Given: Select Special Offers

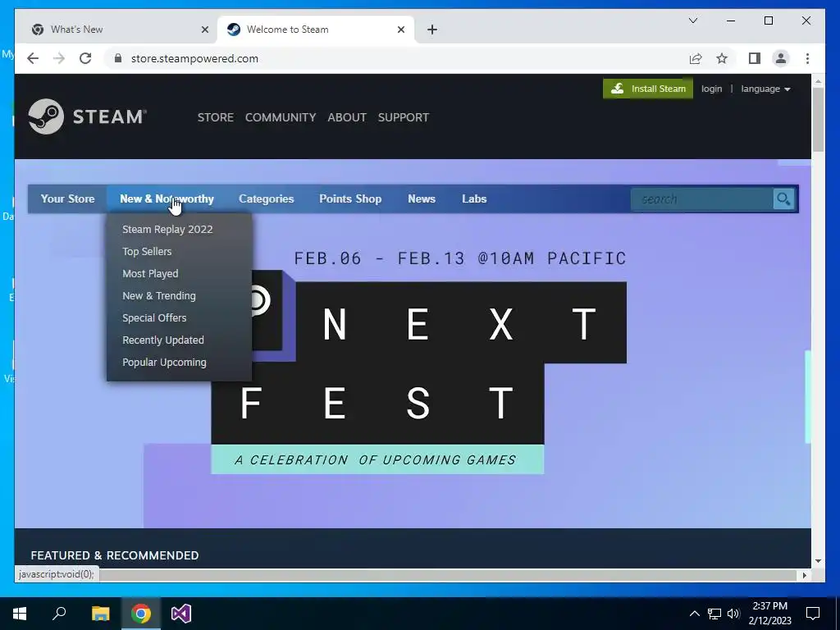Looking at the screenshot, I should coord(154,317).
